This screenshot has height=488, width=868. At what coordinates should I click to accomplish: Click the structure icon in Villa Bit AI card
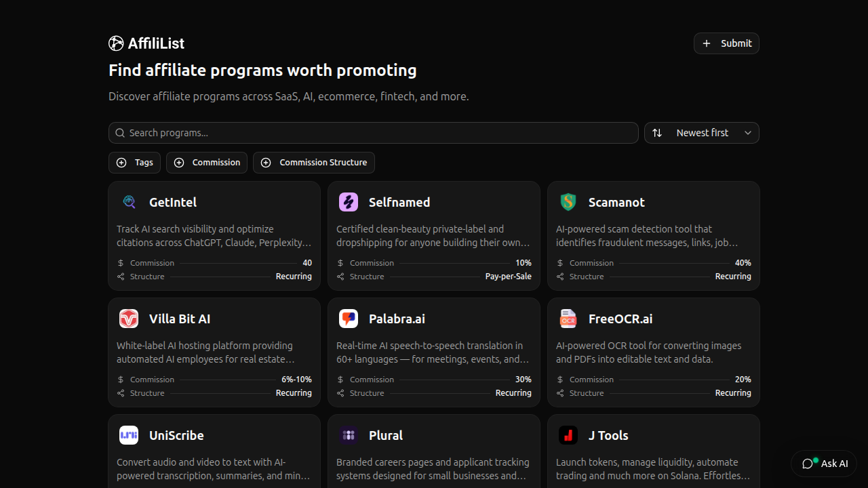point(121,393)
